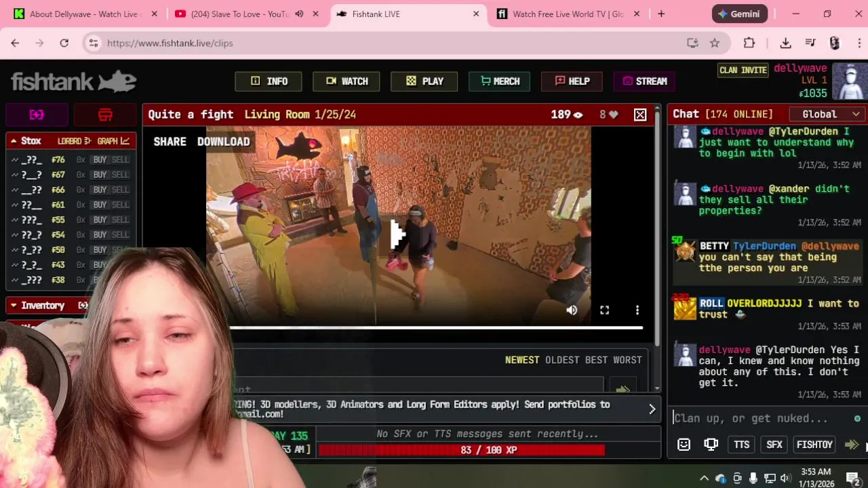Open the browser downloads icon
Screen dimensions: 868x488
point(785,43)
